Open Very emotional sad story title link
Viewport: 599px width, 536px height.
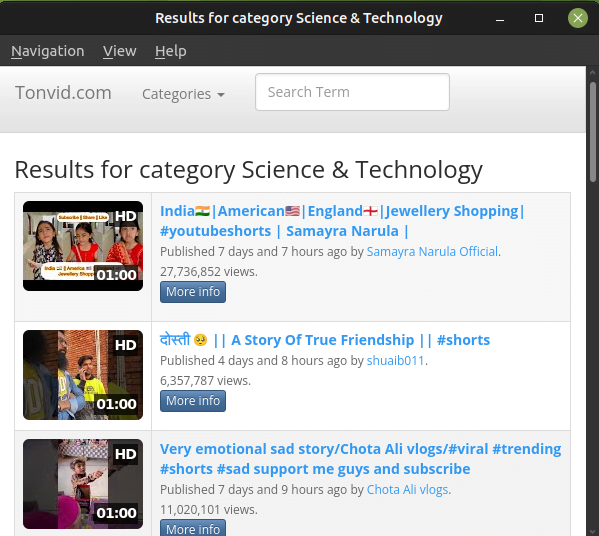360,459
